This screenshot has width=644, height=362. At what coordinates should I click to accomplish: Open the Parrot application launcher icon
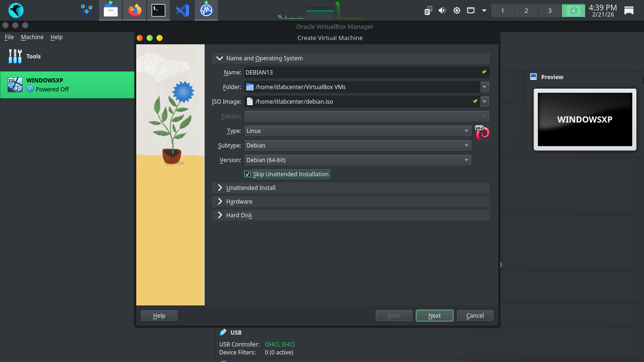click(16, 10)
